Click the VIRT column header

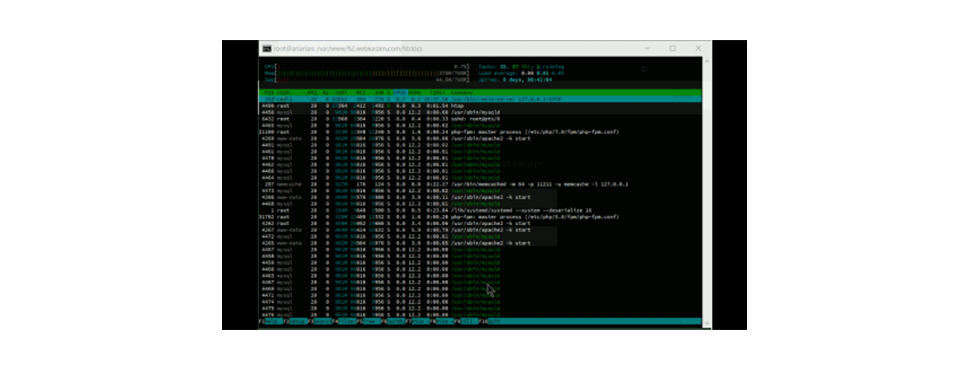[x=341, y=93]
